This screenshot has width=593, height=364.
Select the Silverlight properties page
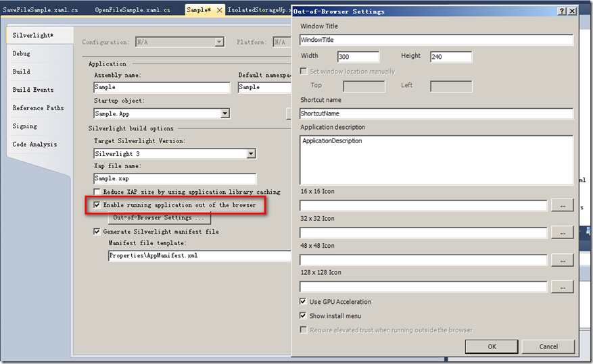(40, 35)
